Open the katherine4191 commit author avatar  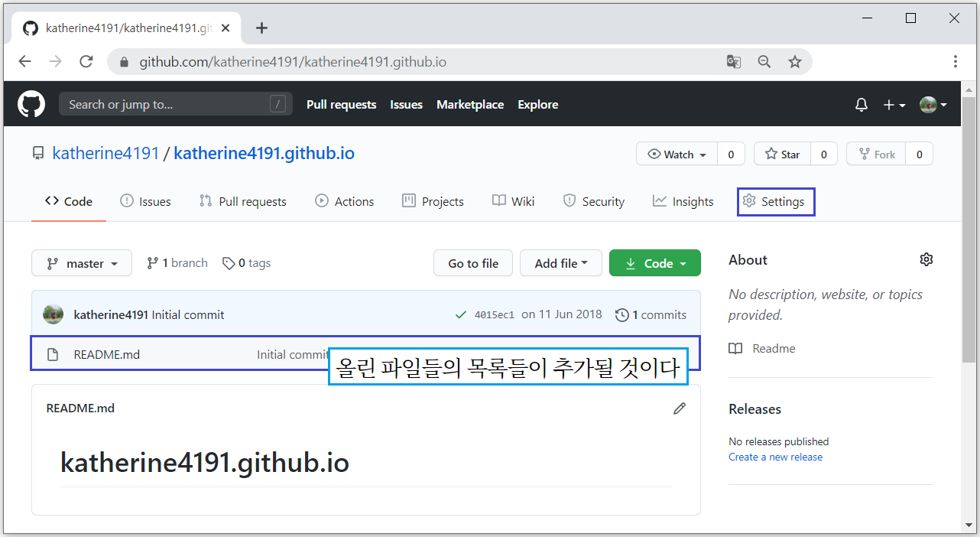pyautogui.click(x=54, y=314)
